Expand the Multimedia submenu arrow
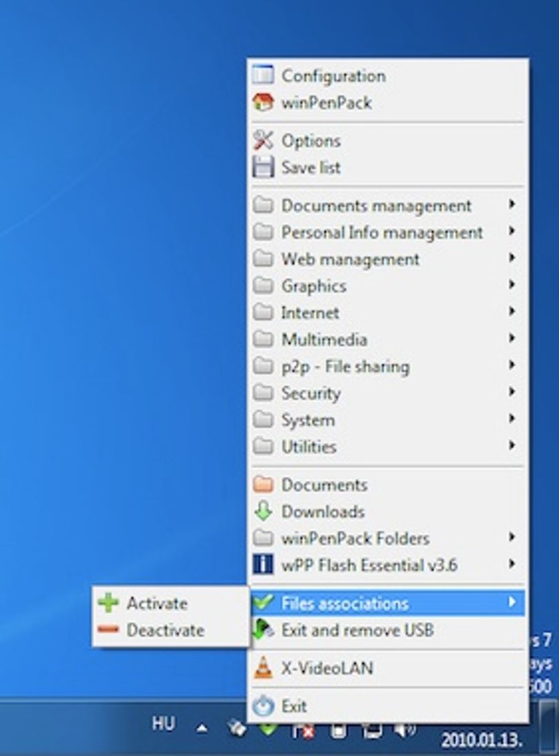The image size is (559, 756). point(512,338)
